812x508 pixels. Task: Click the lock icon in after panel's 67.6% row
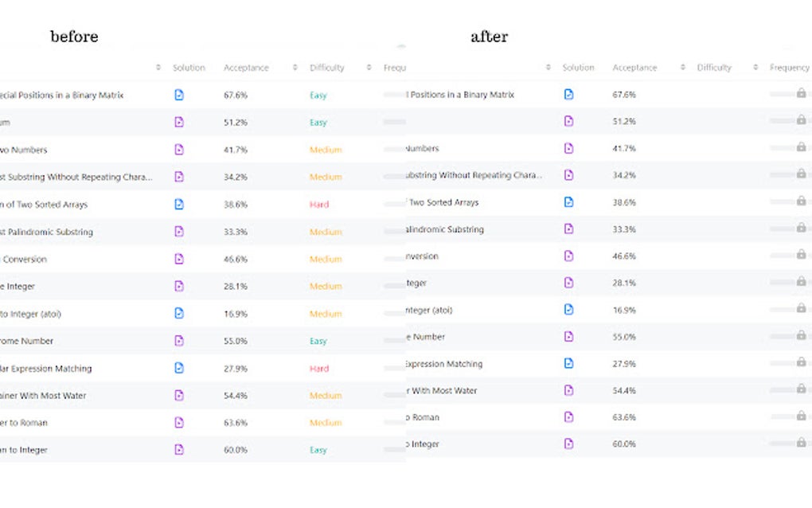[x=801, y=93]
